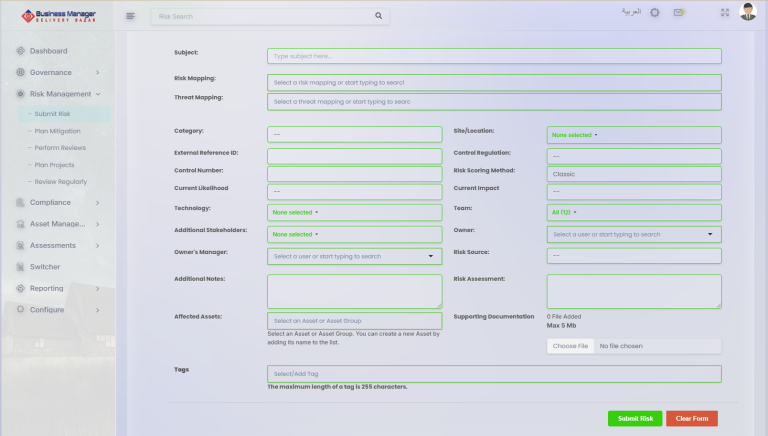
Task: Click the green Submit Risk button
Action: tap(634, 418)
